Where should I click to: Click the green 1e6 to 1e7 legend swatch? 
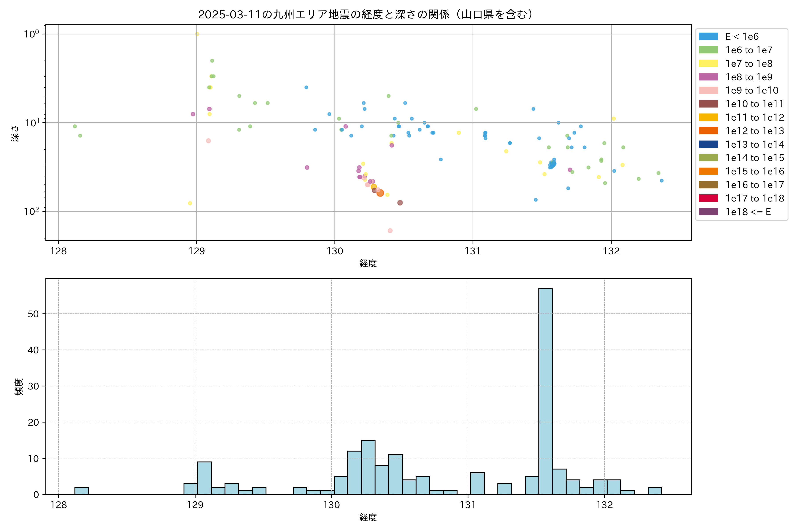point(708,50)
